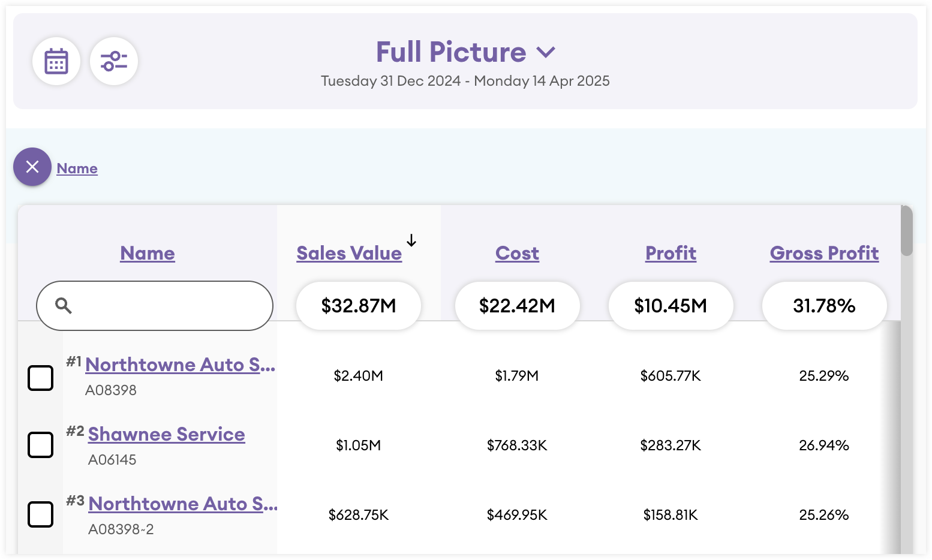The image size is (932, 560).
Task: Remove the Name grouping with X button
Action: [x=32, y=167]
